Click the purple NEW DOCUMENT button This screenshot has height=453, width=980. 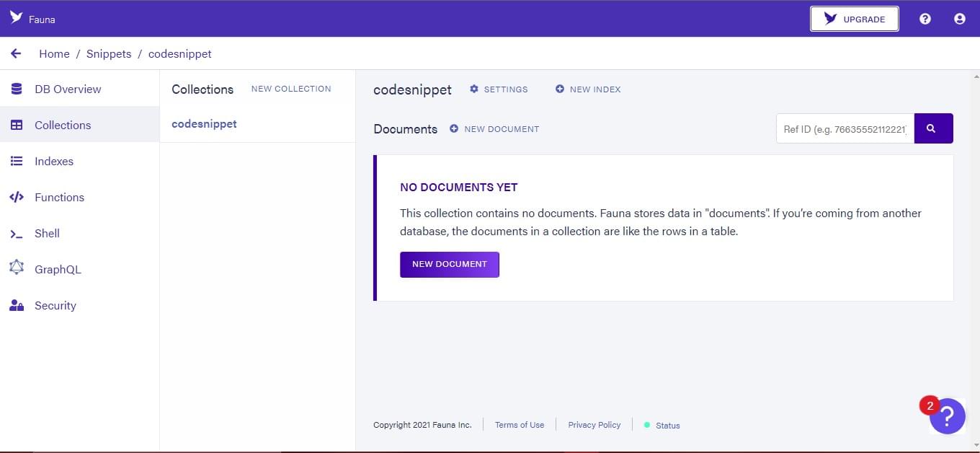(450, 264)
